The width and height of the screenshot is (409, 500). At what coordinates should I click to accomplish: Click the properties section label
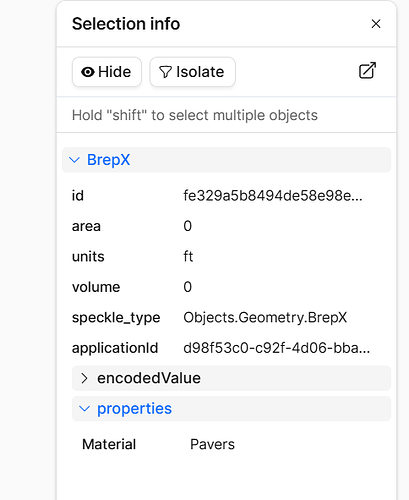(x=134, y=409)
